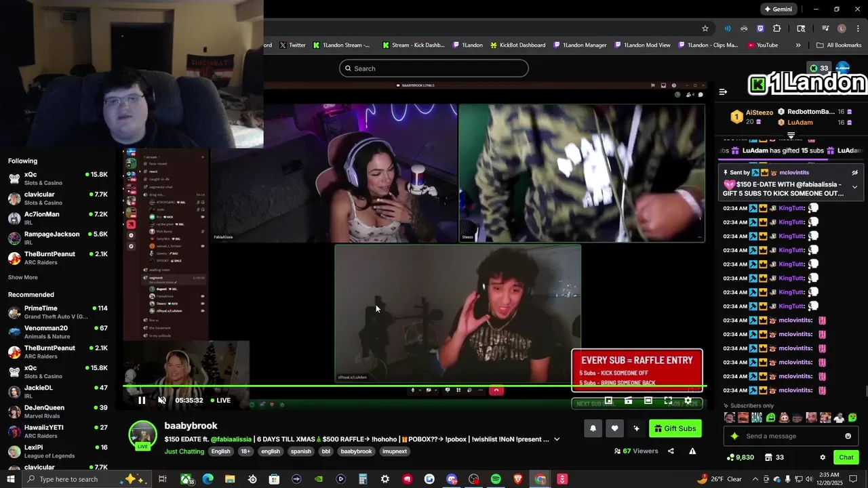The image size is (868, 488).
Task: Open channel points 9,830 balance
Action: (x=740, y=457)
